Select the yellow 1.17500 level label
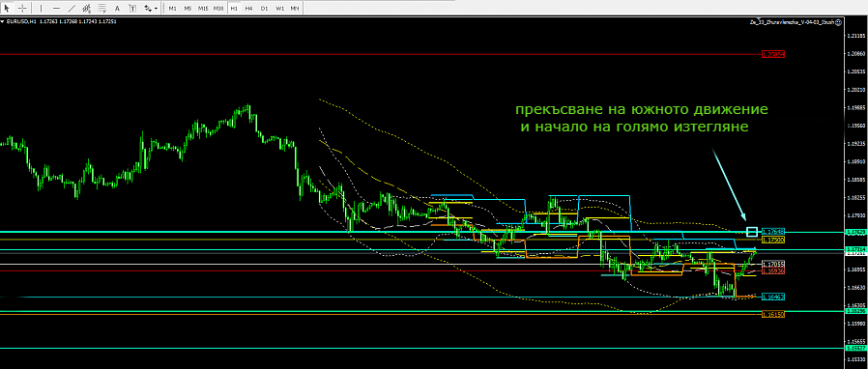This screenshot has width=868, height=369. [772, 241]
